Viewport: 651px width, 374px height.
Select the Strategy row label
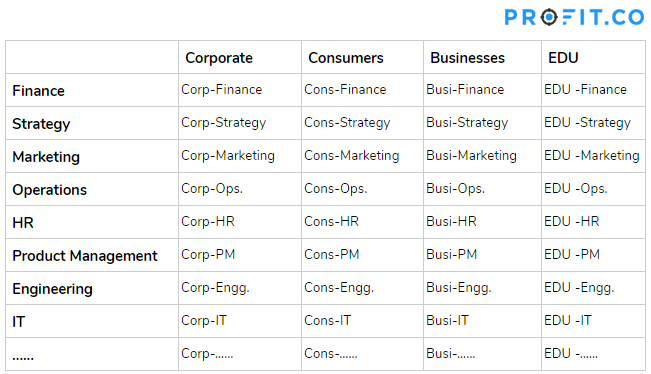(x=41, y=124)
